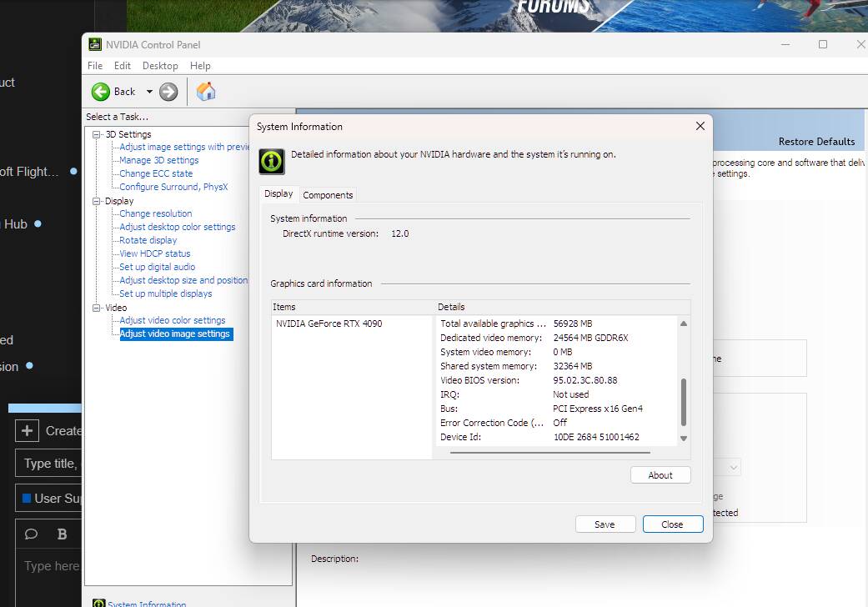This screenshot has width=868, height=607.
Task: Click the home icon in the toolbar
Action: [205, 92]
